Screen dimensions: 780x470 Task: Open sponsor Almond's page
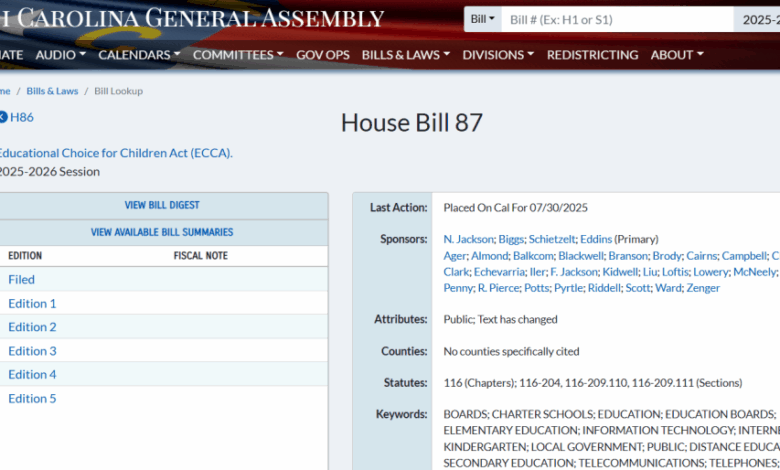489,256
